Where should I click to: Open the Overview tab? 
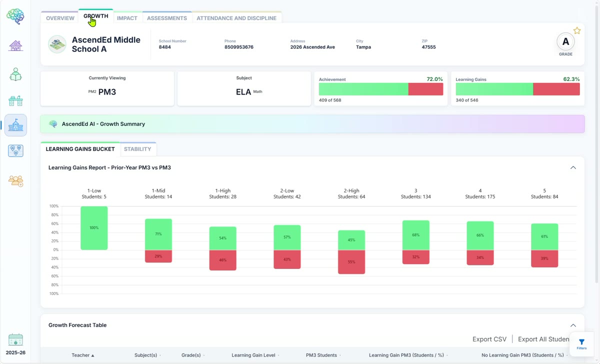pos(60,18)
